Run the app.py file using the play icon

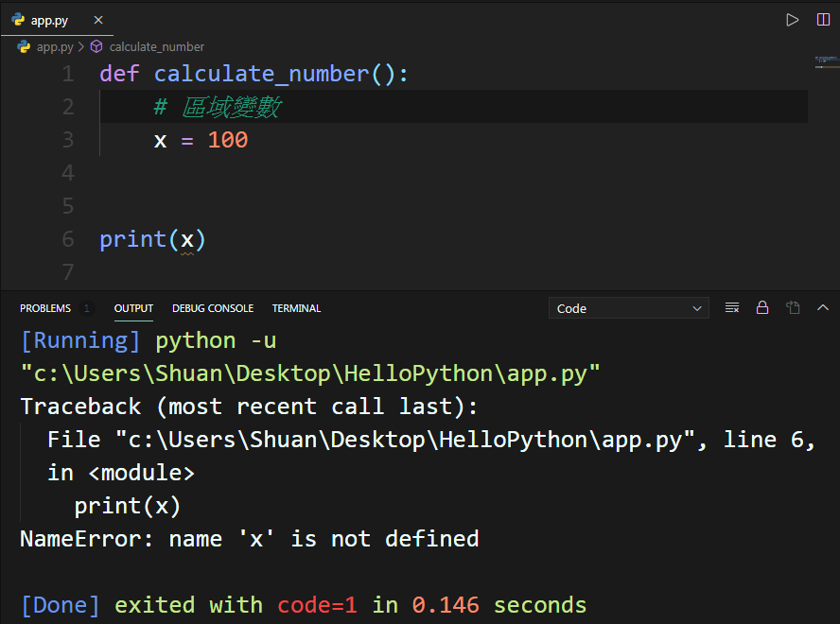[793, 19]
